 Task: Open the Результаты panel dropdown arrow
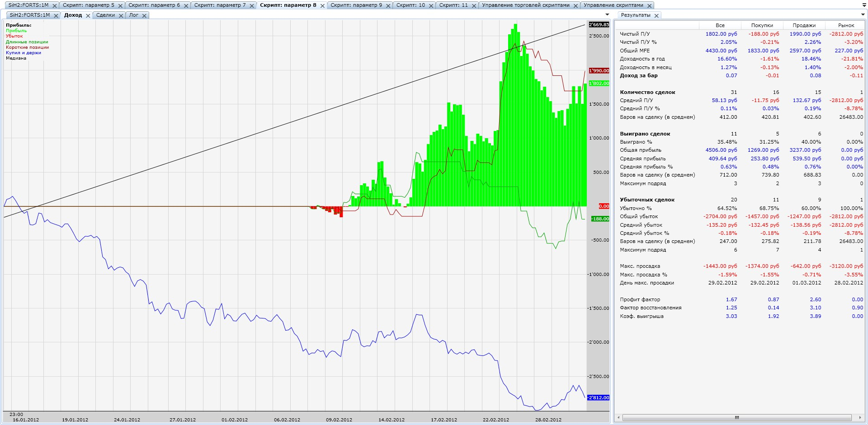tap(863, 15)
